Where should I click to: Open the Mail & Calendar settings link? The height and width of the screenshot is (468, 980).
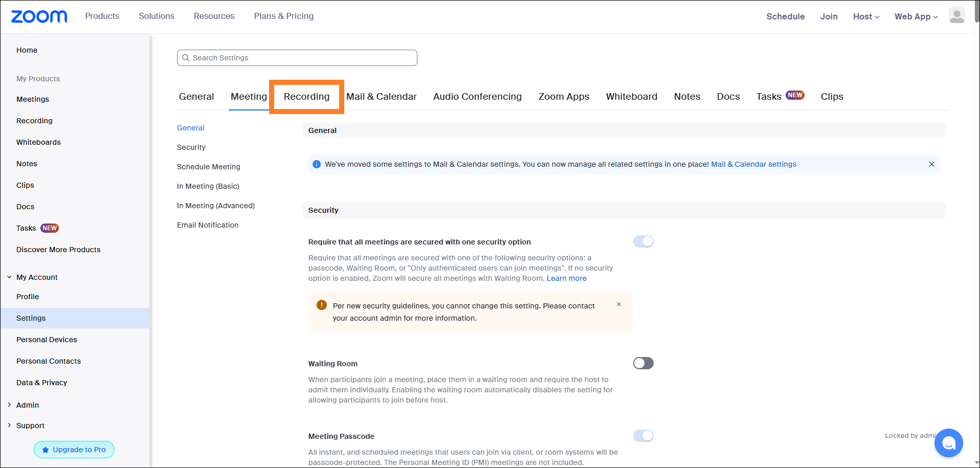(x=753, y=164)
